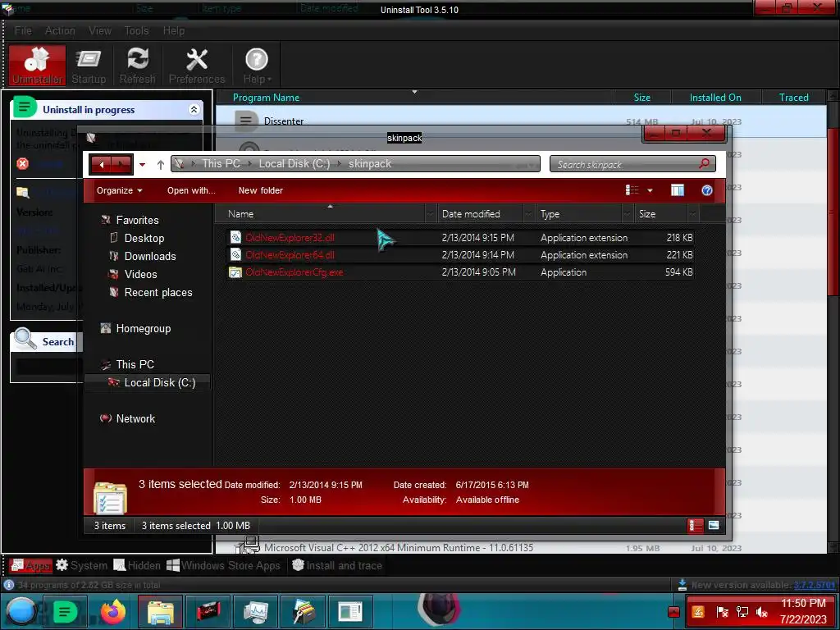Open Date modified column filter dropdown

(x=528, y=214)
